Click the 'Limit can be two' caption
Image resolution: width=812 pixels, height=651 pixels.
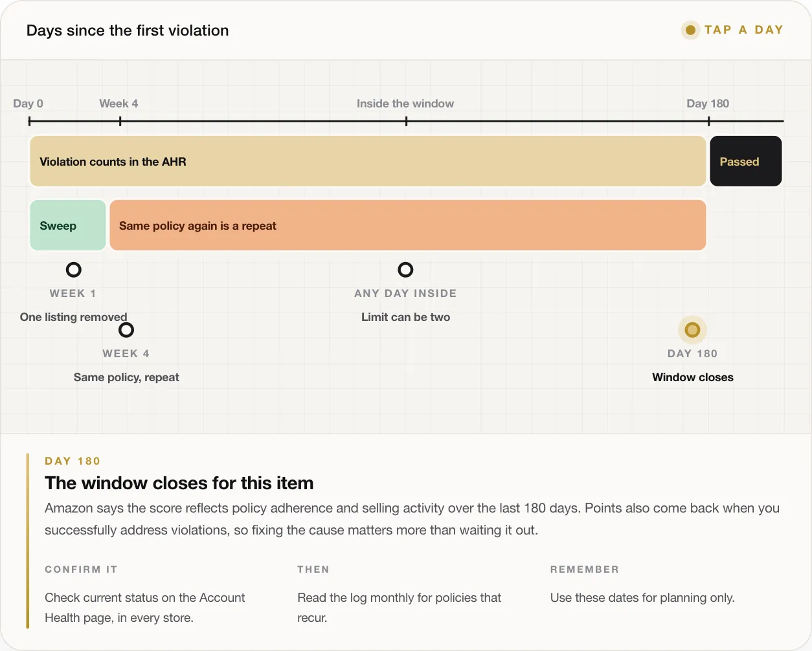coord(405,317)
